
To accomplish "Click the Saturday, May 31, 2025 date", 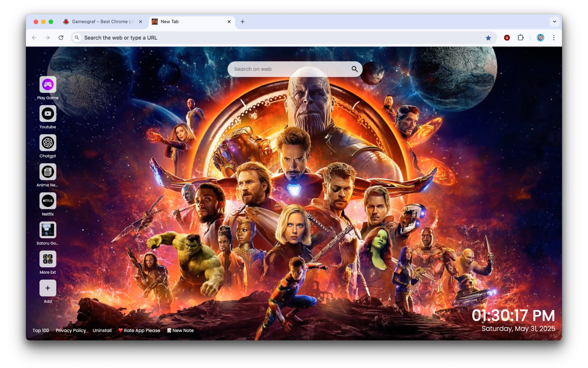I will click(x=519, y=328).
